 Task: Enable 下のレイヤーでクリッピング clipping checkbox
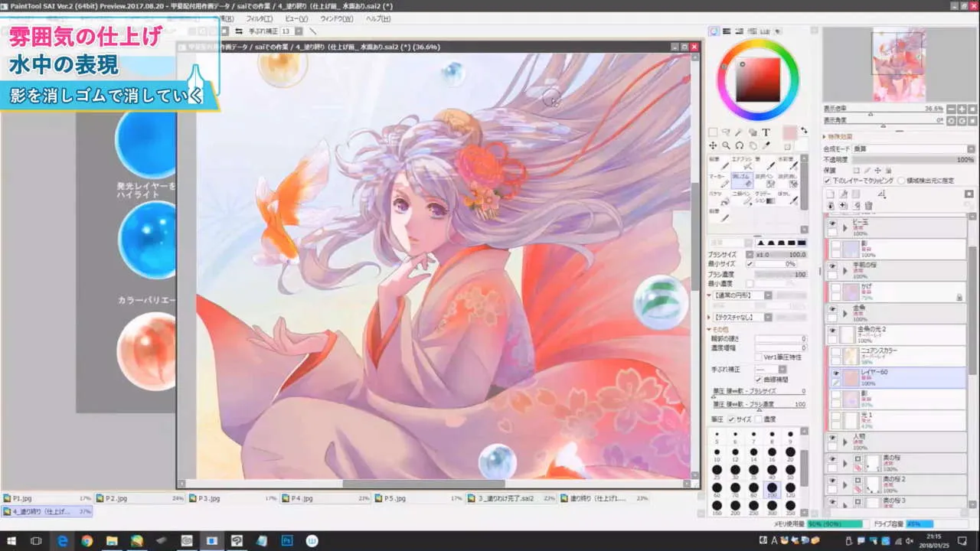point(828,181)
